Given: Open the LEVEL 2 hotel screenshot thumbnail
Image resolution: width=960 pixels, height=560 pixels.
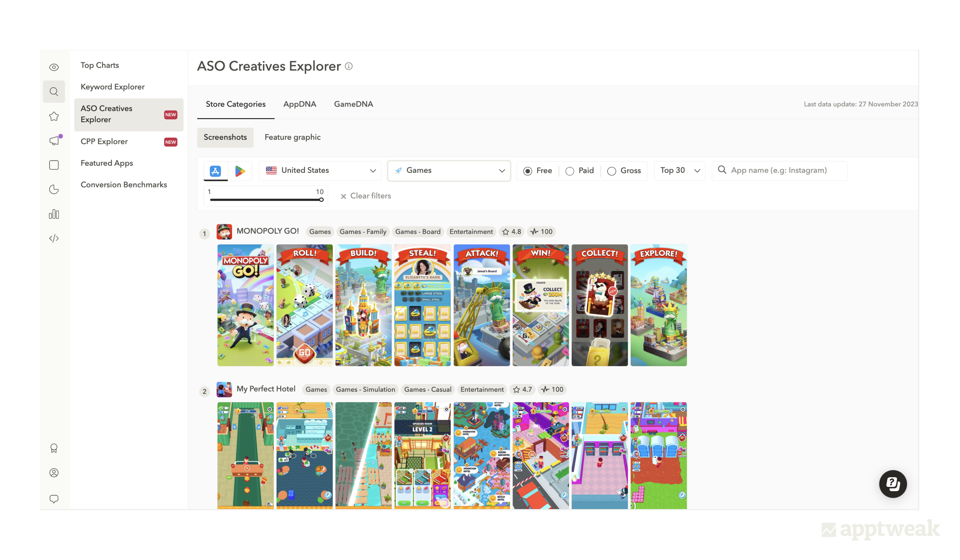Looking at the screenshot, I should 422,456.
